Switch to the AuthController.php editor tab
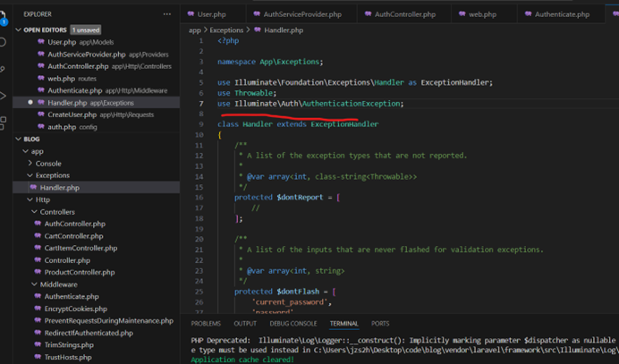This screenshot has height=364, width=619. click(403, 14)
